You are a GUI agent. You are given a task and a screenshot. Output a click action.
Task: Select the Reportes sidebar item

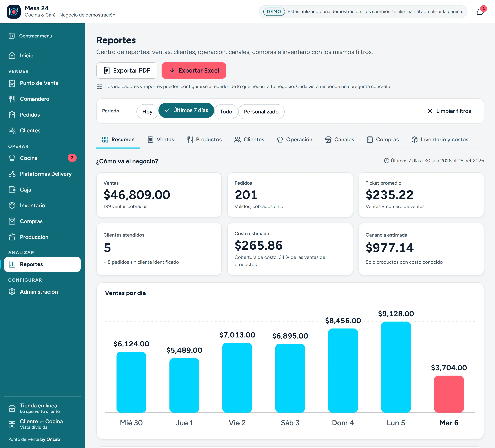click(x=42, y=265)
